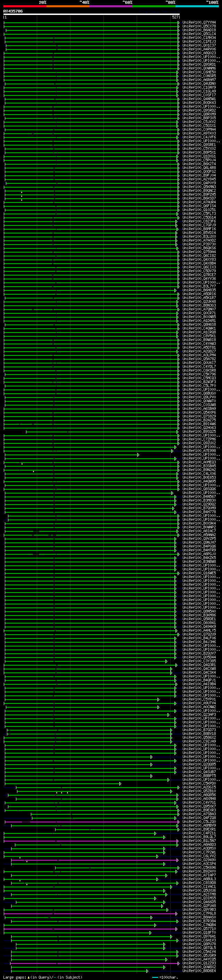This screenshot has height=980, width=222.
Task: Select the UniRef100_Q5ZB10 entry
Action: pyautogui.click(x=199, y=791)
